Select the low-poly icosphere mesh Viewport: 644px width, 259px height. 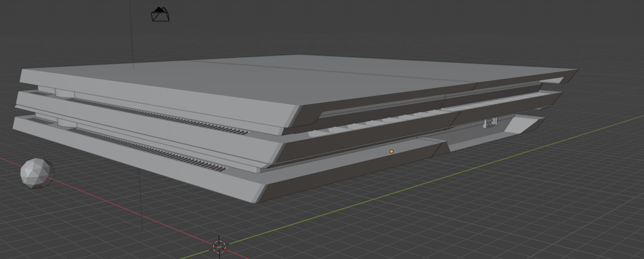(x=37, y=173)
